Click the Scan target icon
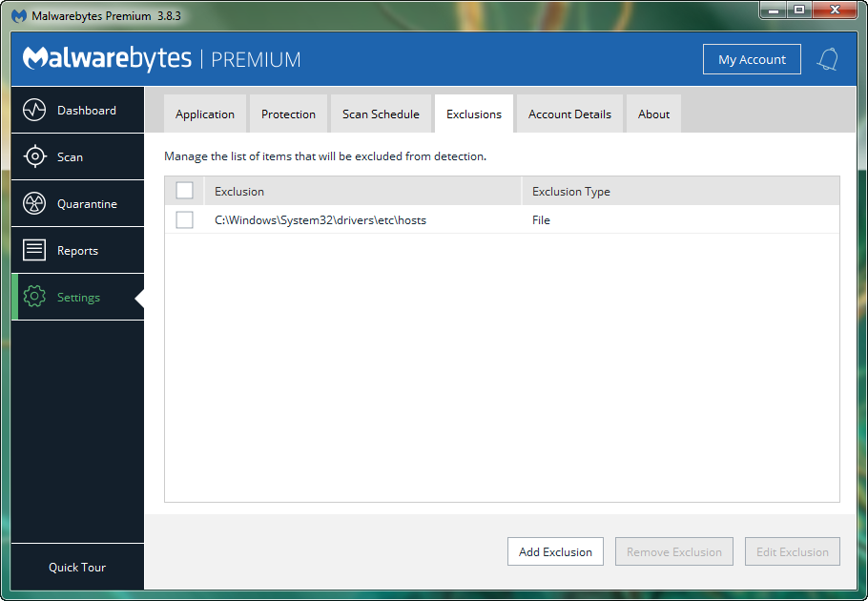868x601 pixels. point(35,156)
